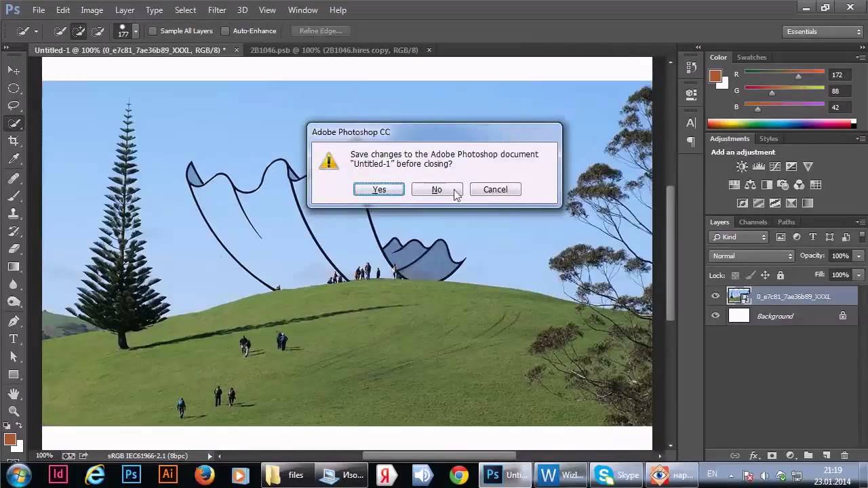Toggle Lock all for layer

[x=781, y=275]
